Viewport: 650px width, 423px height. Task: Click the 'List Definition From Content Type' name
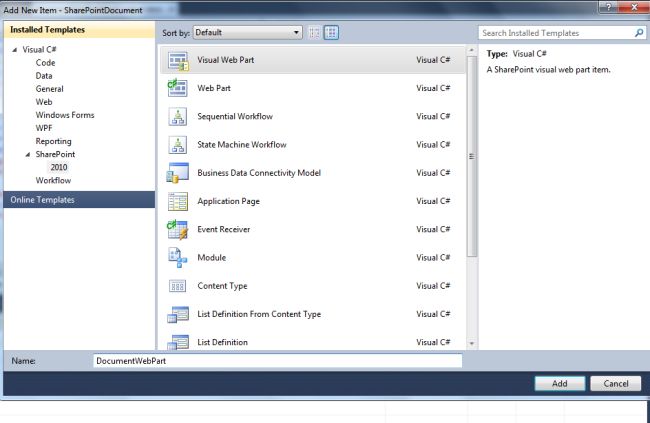point(259,314)
